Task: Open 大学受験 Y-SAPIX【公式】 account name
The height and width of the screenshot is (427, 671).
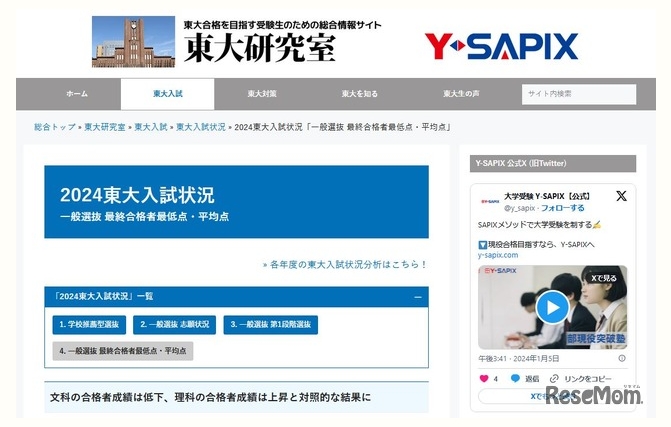Action: (547, 196)
